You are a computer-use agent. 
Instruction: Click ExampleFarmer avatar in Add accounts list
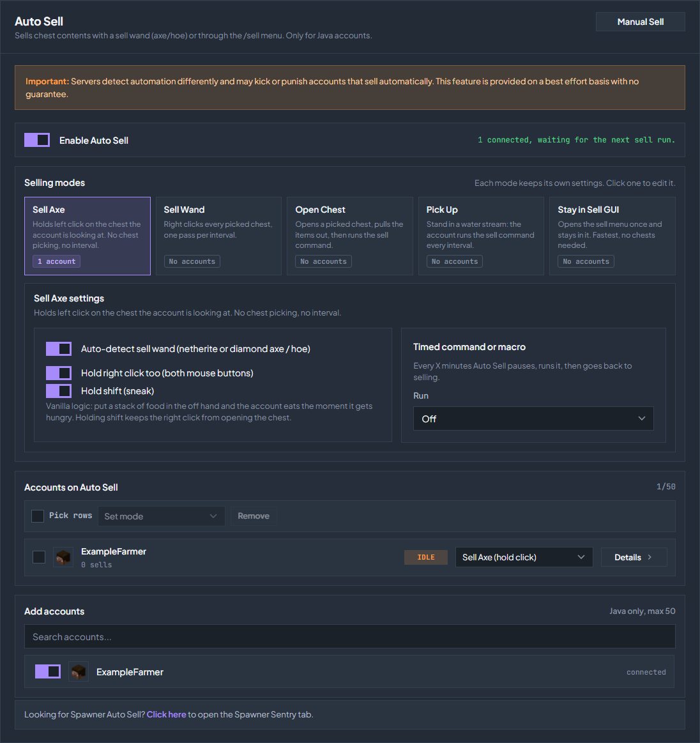pyautogui.click(x=79, y=671)
